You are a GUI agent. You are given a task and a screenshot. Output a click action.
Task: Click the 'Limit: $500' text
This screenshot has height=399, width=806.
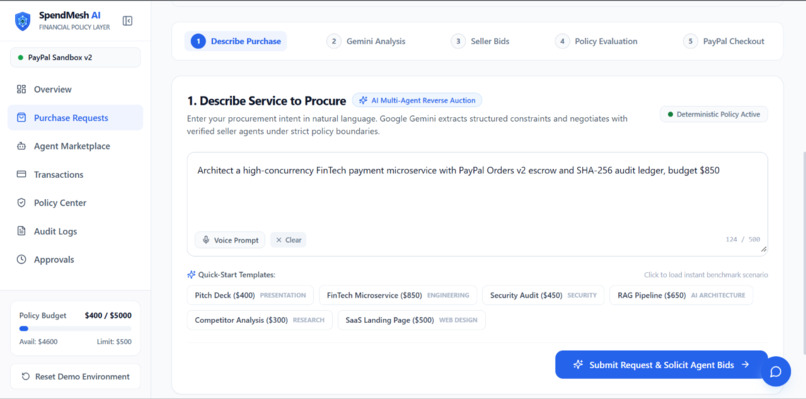[x=114, y=341]
